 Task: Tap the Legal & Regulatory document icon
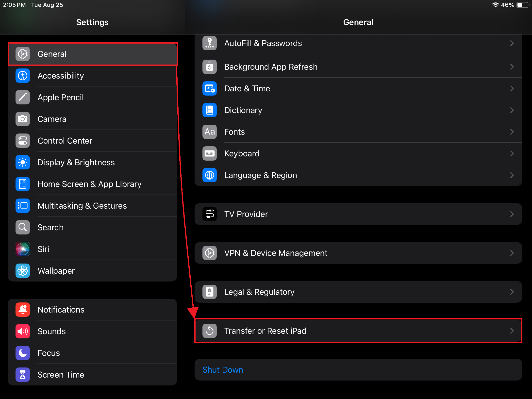[x=210, y=292]
